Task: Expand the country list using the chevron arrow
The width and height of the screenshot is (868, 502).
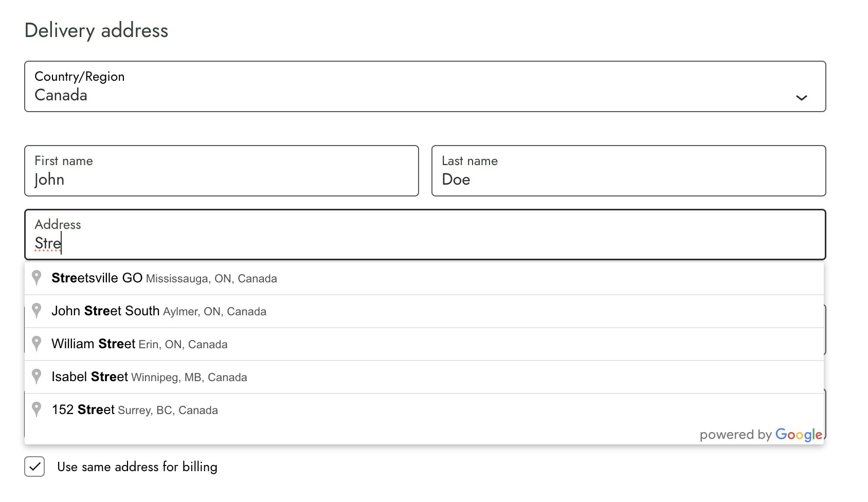Action: [x=801, y=98]
